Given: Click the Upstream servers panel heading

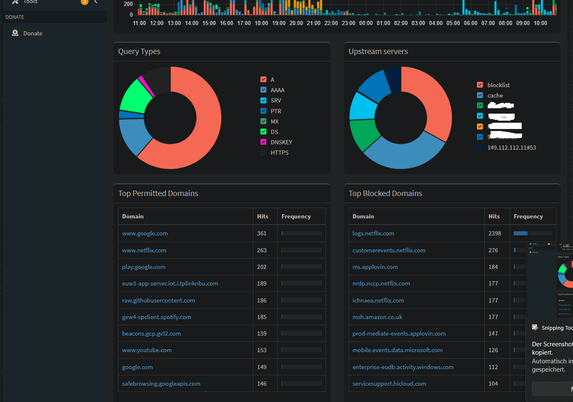Looking at the screenshot, I should pos(378,52).
